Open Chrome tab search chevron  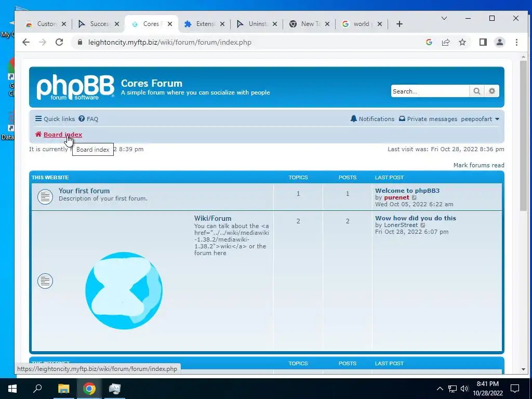click(444, 18)
